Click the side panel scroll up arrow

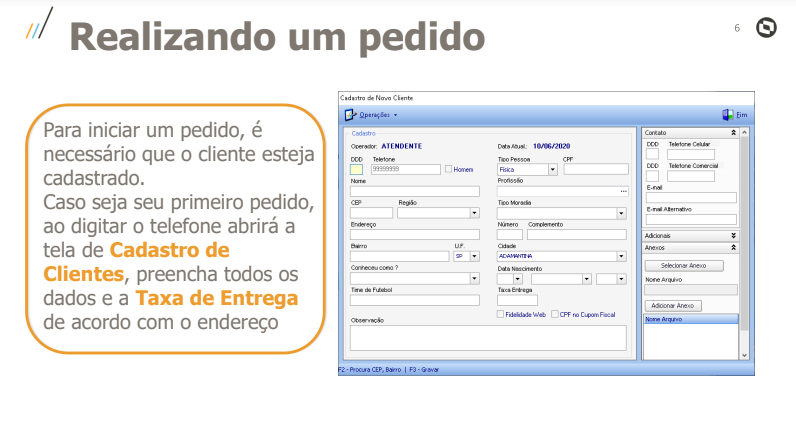click(x=745, y=132)
